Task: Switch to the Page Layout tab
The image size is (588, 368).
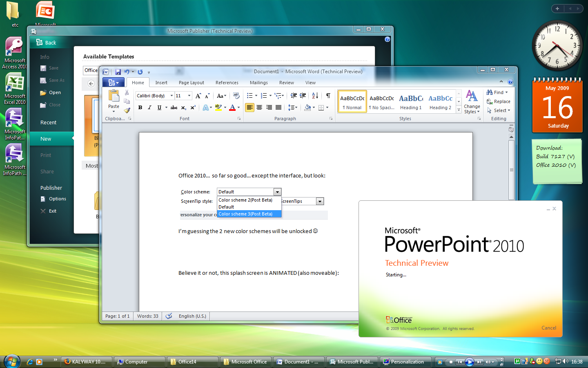Action: tap(192, 83)
